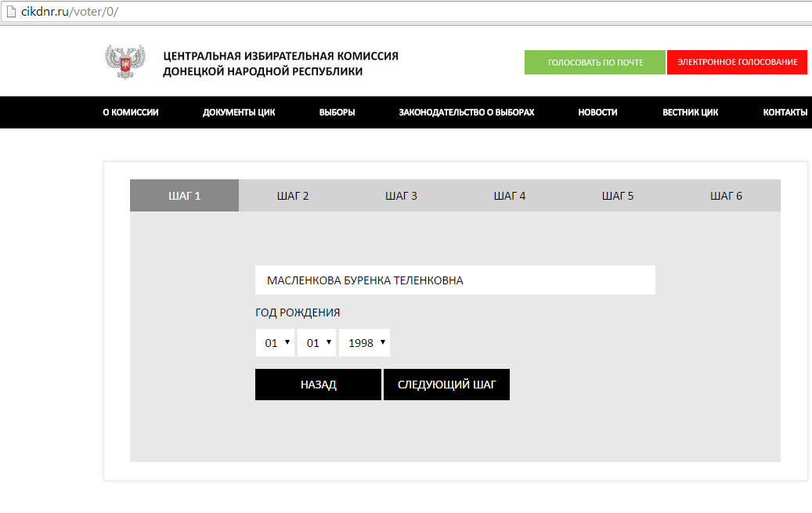Viewport: 812px width, 513px height.
Task: Expand the birth year 1998 dropdown
Action: click(365, 342)
